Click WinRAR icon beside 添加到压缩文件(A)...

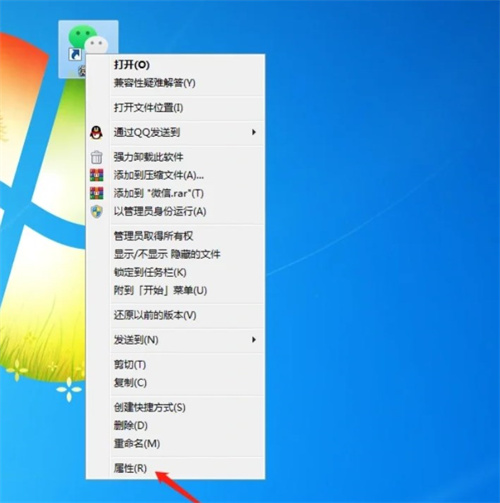coord(96,175)
